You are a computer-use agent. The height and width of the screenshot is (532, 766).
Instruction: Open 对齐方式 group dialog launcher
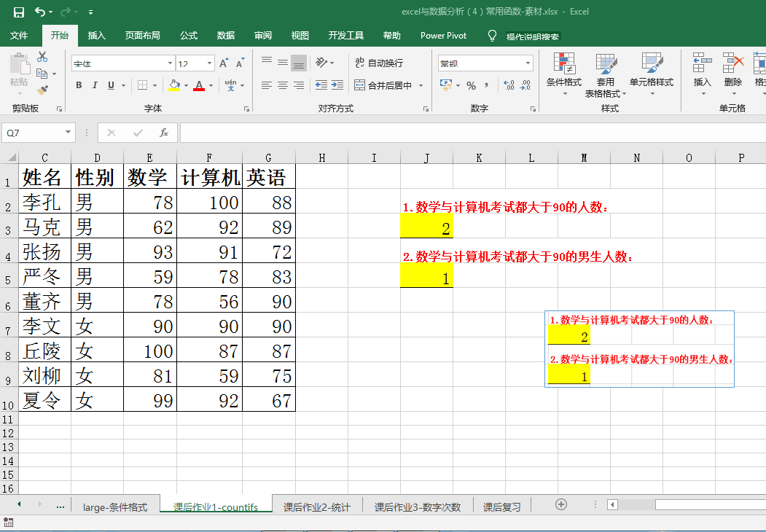click(x=426, y=109)
